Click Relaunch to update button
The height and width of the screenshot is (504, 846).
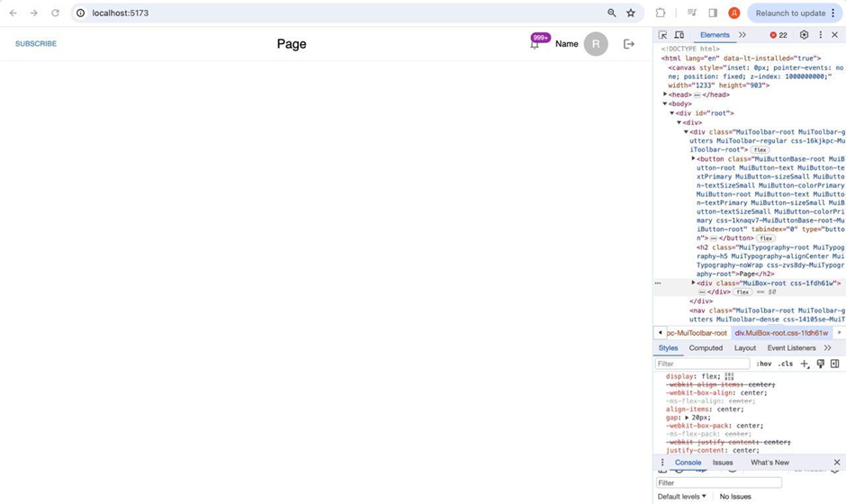tap(790, 13)
